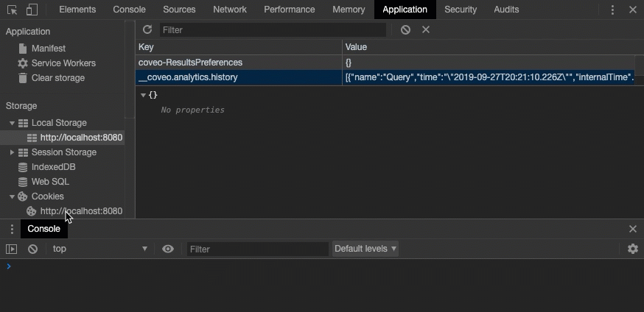
Task: Clear the console with the circle-slash icon
Action: click(33, 249)
